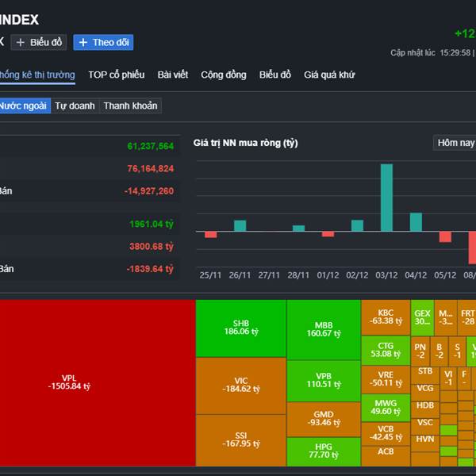Select the STB treemap tile
476x476 pixels.
425,375
